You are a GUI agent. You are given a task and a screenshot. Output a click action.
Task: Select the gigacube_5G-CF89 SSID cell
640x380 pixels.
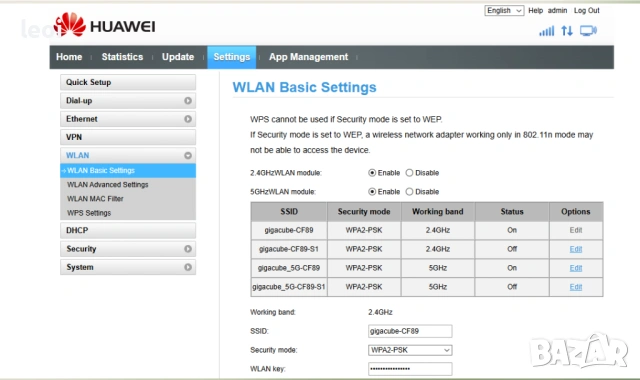click(x=289, y=268)
